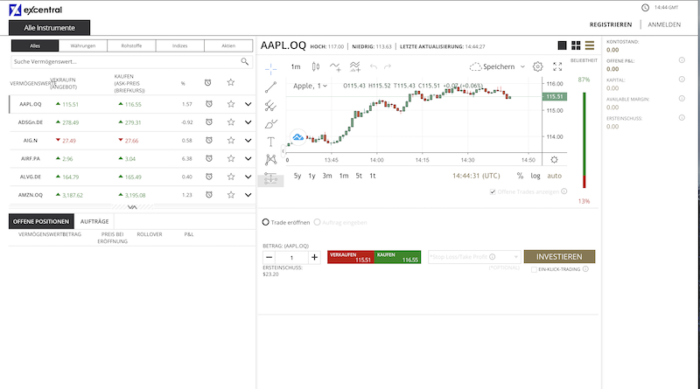Toggle Offene Trades anzeigen checkbox
This screenshot has height=389, width=700.
pyautogui.click(x=492, y=192)
